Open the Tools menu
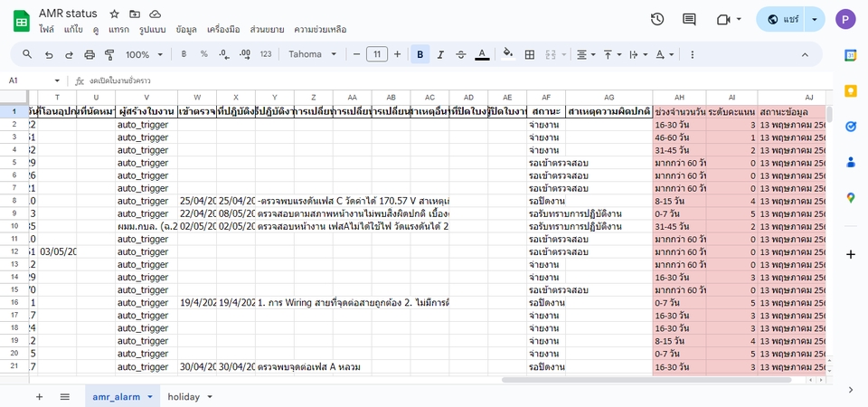Viewport: 868px width, 407px height. [x=223, y=30]
